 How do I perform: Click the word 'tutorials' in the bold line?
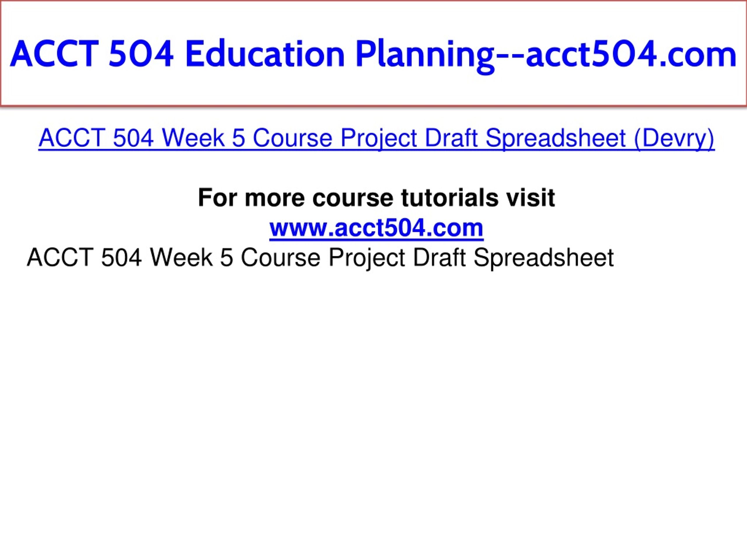click(x=449, y=197)
